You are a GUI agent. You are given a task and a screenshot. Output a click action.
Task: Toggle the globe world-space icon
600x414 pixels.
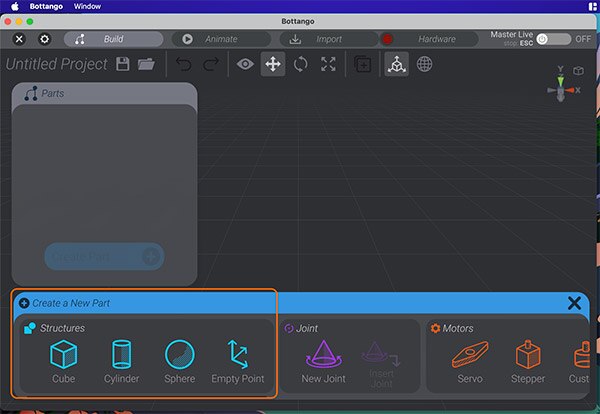(425, 64)
